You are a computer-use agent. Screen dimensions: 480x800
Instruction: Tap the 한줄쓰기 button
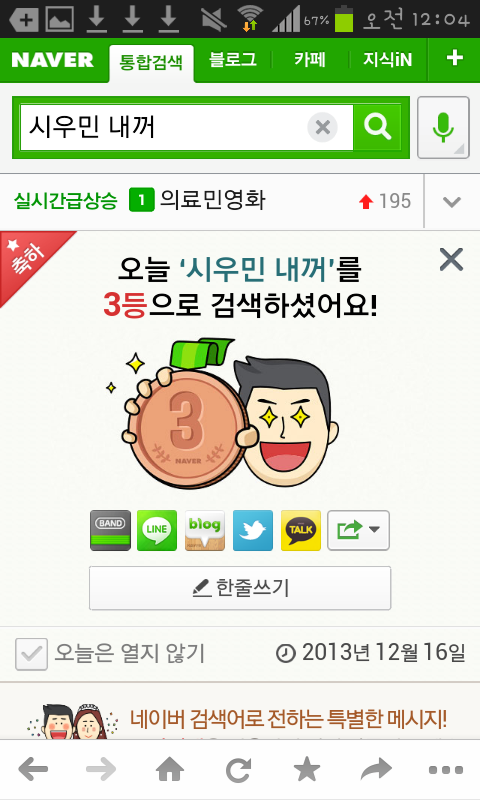tap(240, 588)
